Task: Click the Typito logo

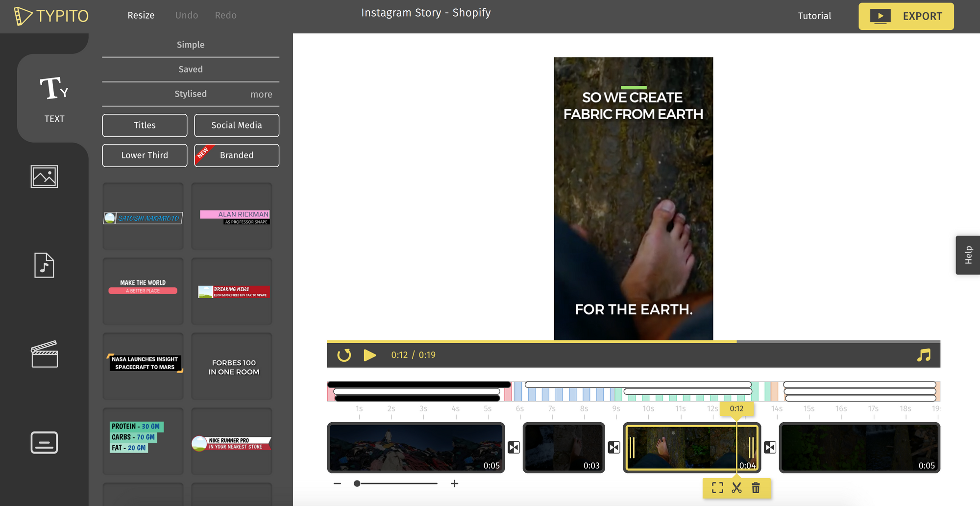Action: click(51, 16)
